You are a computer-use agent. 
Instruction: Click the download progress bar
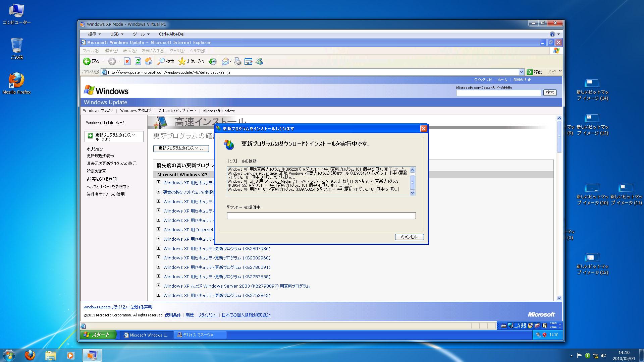[321, 216]
